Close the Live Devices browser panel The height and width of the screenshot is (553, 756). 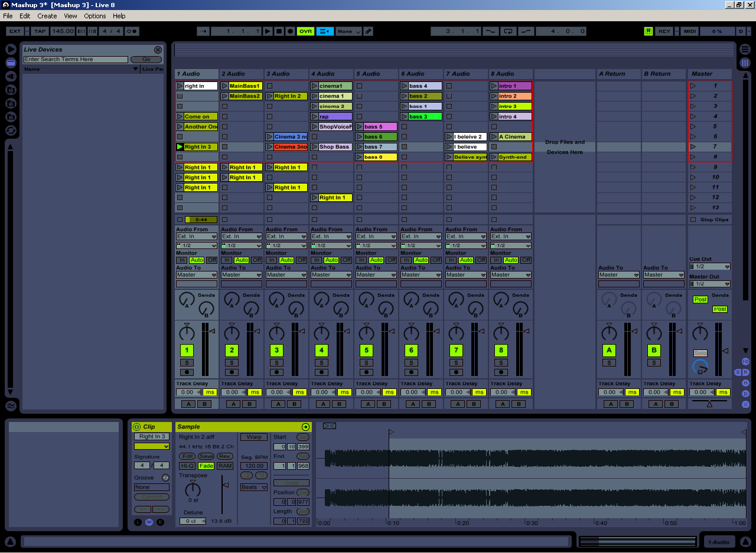point(158,50)
